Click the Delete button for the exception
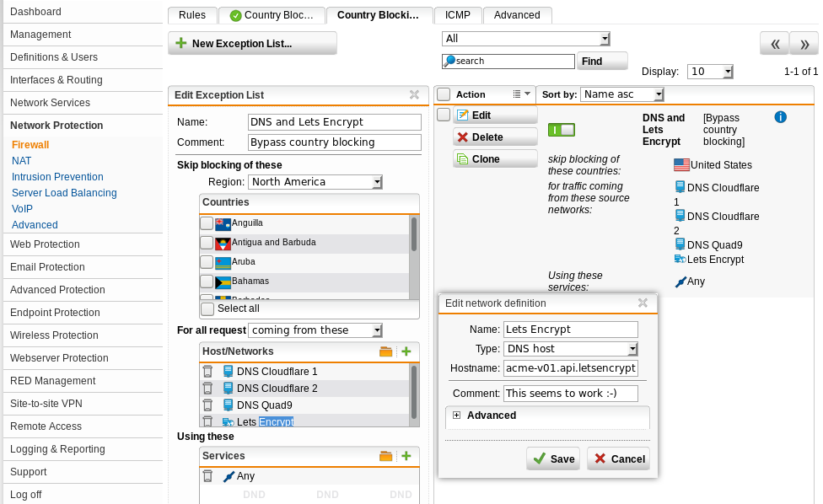 (496, 137)
